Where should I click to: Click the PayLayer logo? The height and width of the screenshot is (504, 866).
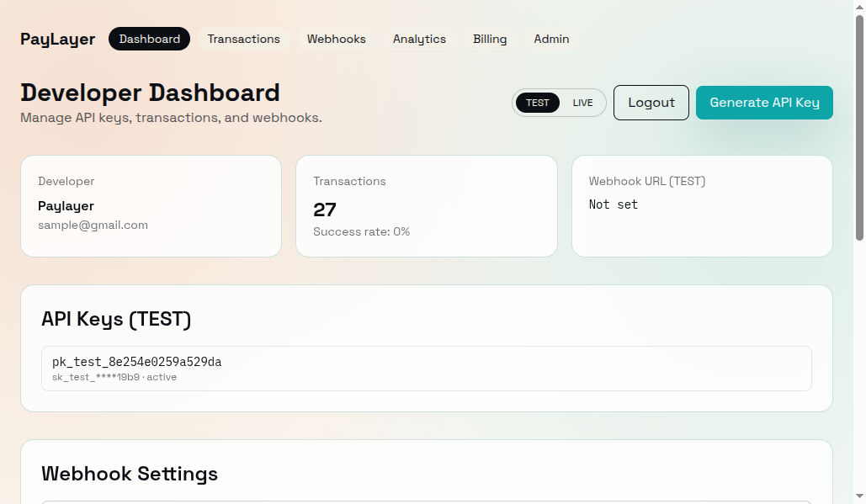(x=57, y=39)
